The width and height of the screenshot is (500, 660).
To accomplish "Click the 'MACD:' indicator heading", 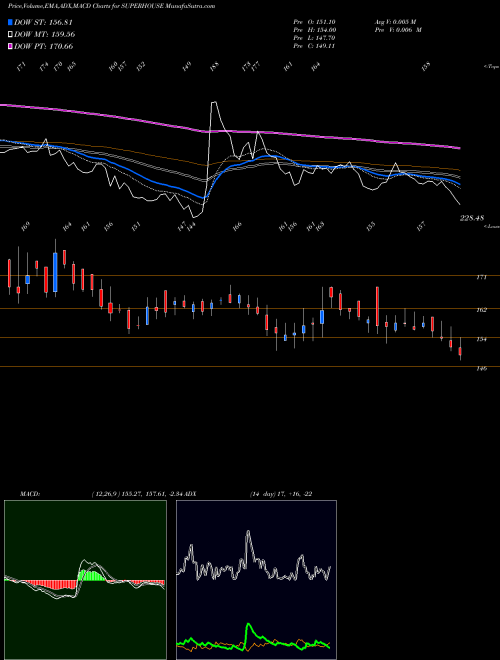I will point(30,494).
